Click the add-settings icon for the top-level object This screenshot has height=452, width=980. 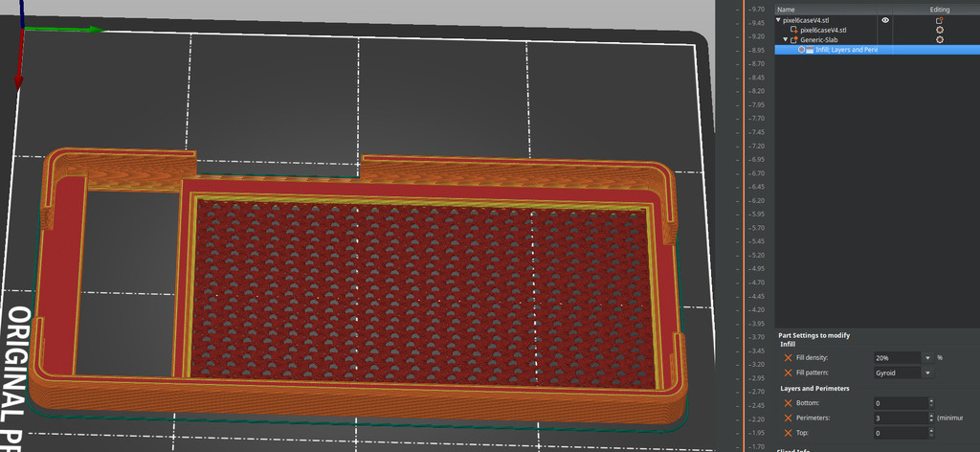940,20
